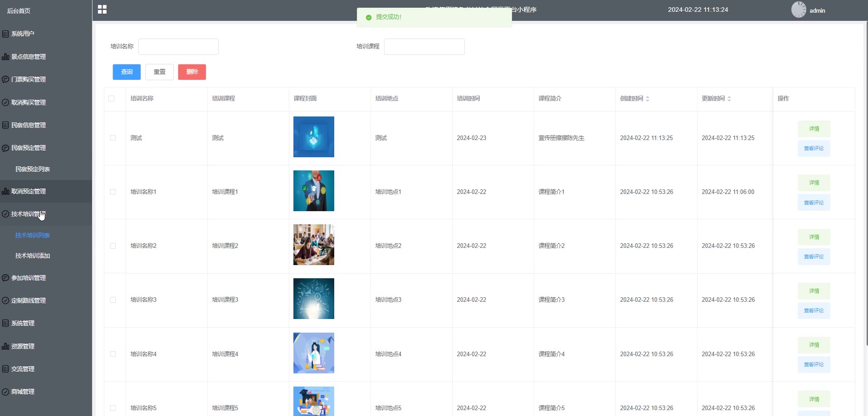Click the 民宿预定管理 chat icon

point(5,148)
